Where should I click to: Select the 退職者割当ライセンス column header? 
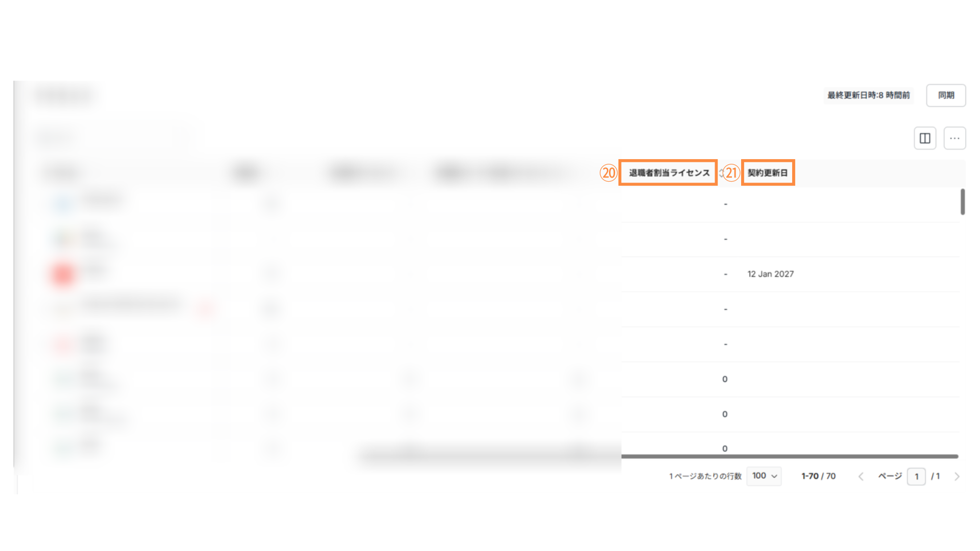coord(669,173)
